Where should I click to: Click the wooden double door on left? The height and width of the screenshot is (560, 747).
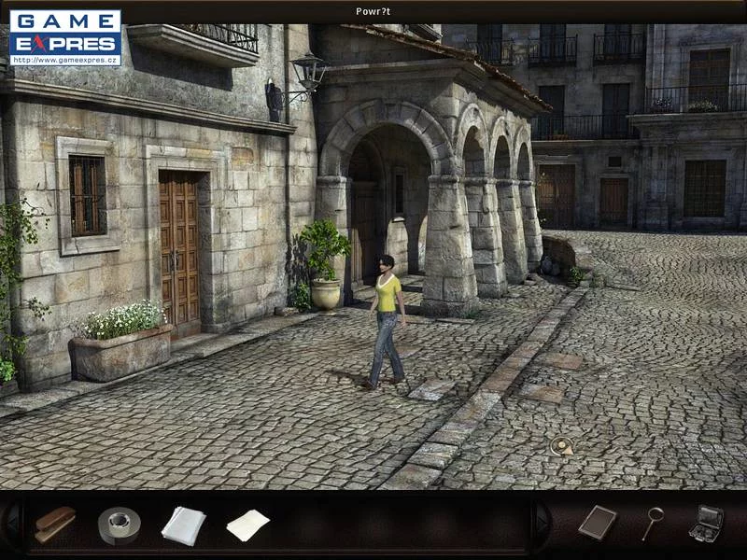pos(179,247)
